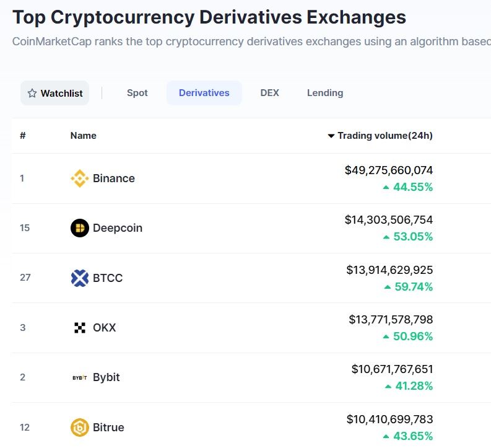This screenshot has width=491, height=448.
Task: Select the Derivatives tab
Action: (204, 93)
